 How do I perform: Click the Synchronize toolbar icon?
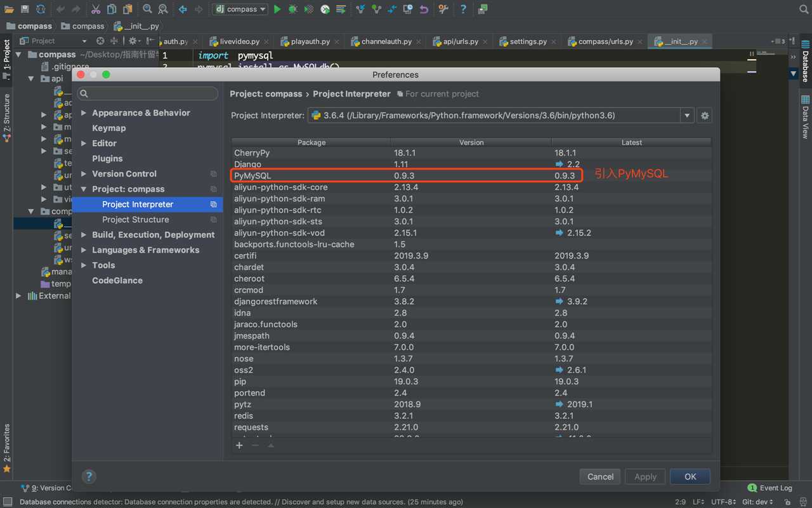pyautogui.click(x=41, y=9)
